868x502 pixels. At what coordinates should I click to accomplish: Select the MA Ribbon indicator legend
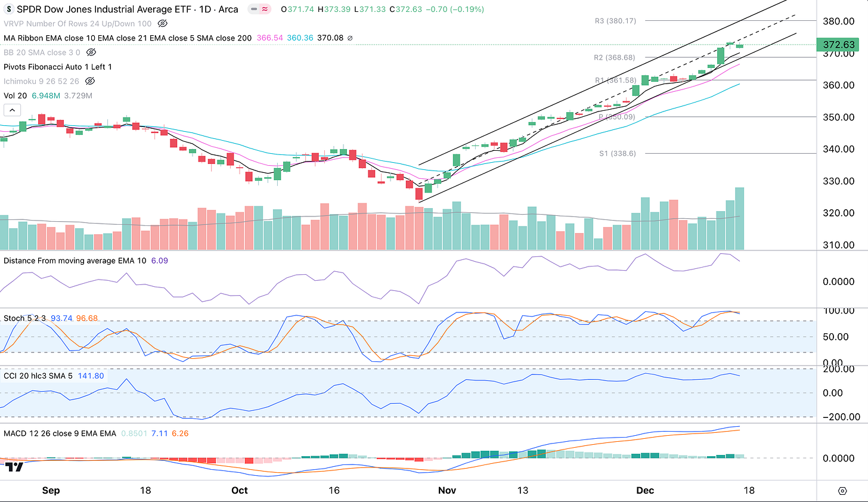point(128,38)
